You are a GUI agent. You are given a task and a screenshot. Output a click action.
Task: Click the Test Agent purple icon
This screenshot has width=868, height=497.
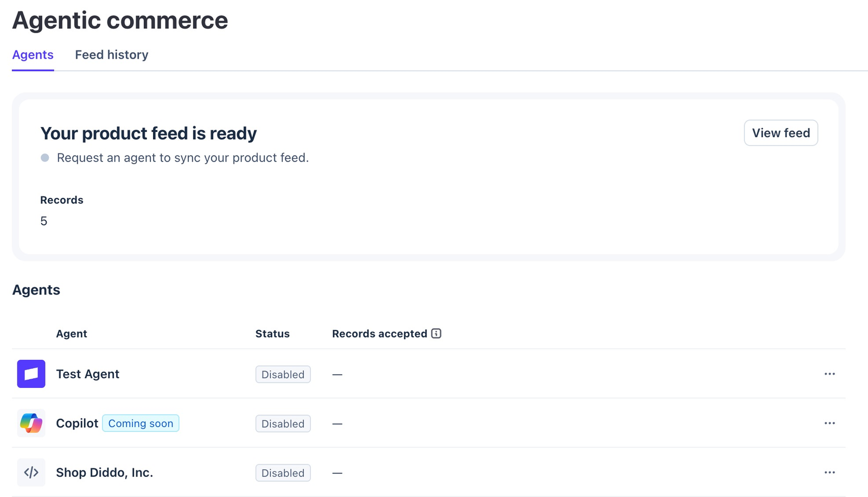click(x=31, y=374)
